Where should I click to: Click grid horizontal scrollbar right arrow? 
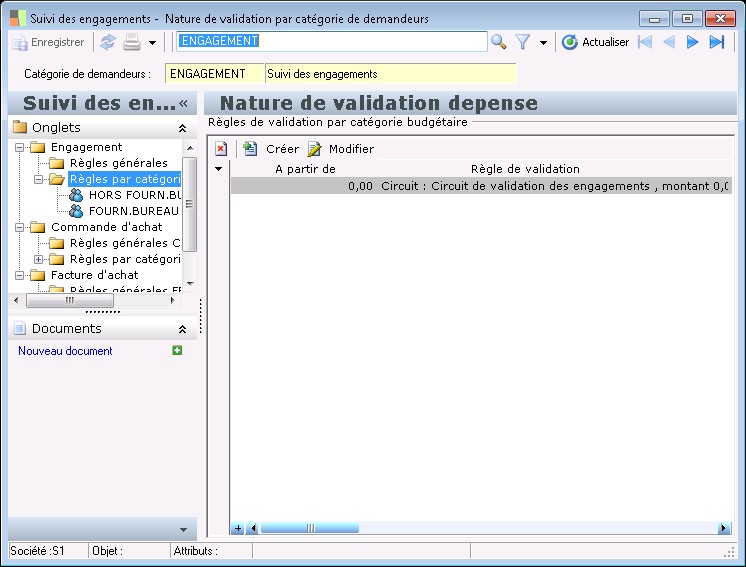(724, 528)
